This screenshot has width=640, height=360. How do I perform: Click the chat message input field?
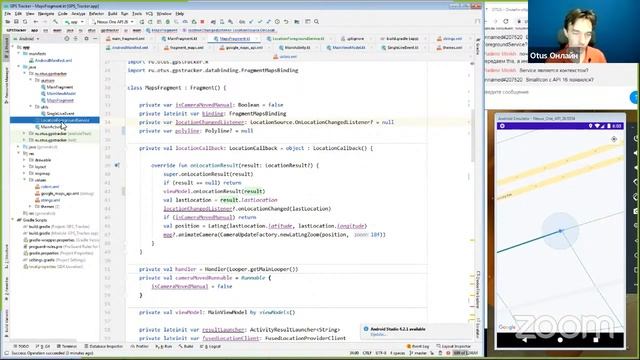[x=557, y=93]
